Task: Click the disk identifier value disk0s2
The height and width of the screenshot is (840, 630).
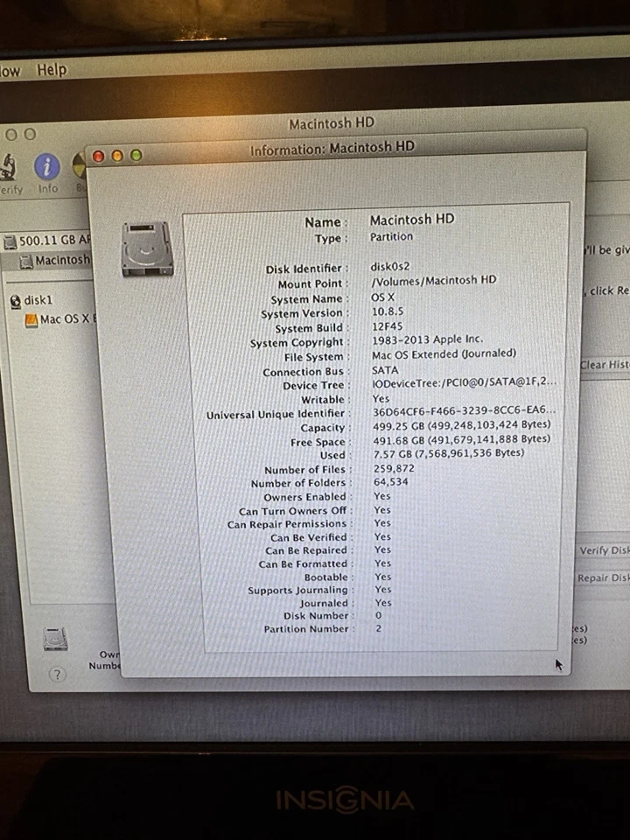Action: pos(390,266)
